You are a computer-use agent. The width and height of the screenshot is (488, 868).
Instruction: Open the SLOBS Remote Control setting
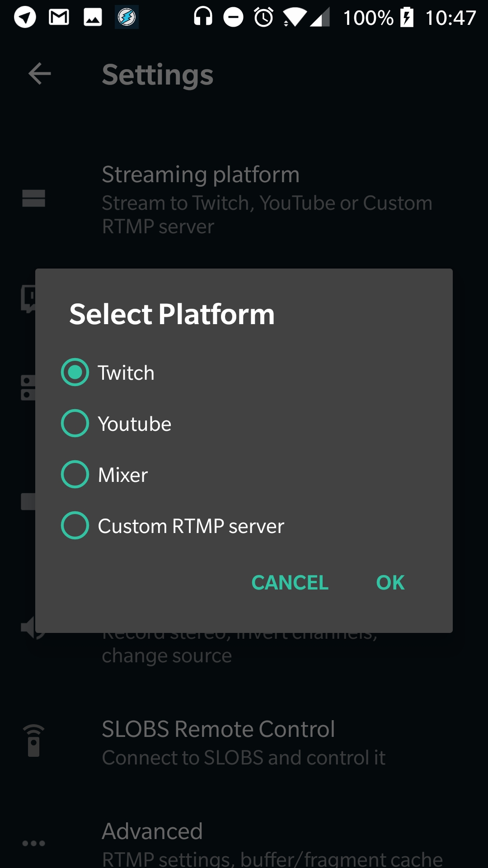(244, 742)
